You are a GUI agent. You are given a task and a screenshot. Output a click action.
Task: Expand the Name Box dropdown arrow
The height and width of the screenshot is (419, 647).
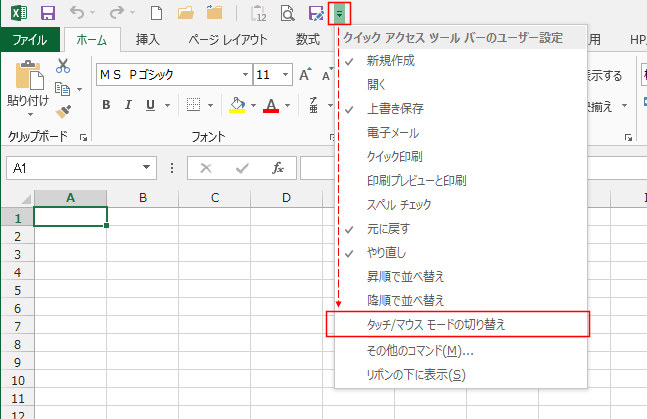click(146, 167)
